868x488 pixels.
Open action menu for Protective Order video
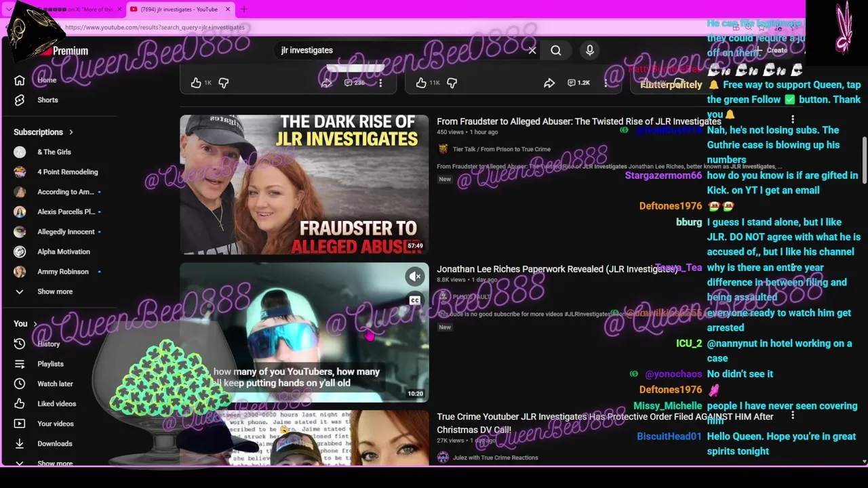point(792,415)
